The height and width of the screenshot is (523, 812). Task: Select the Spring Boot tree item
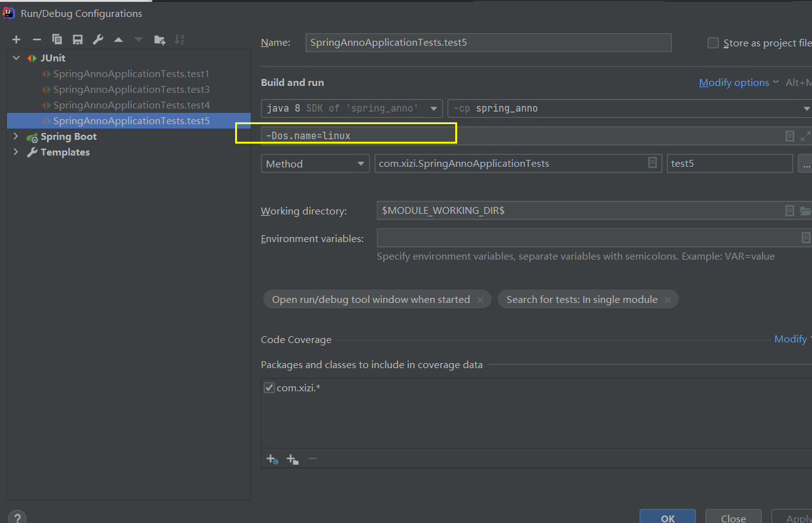[68, 136]
